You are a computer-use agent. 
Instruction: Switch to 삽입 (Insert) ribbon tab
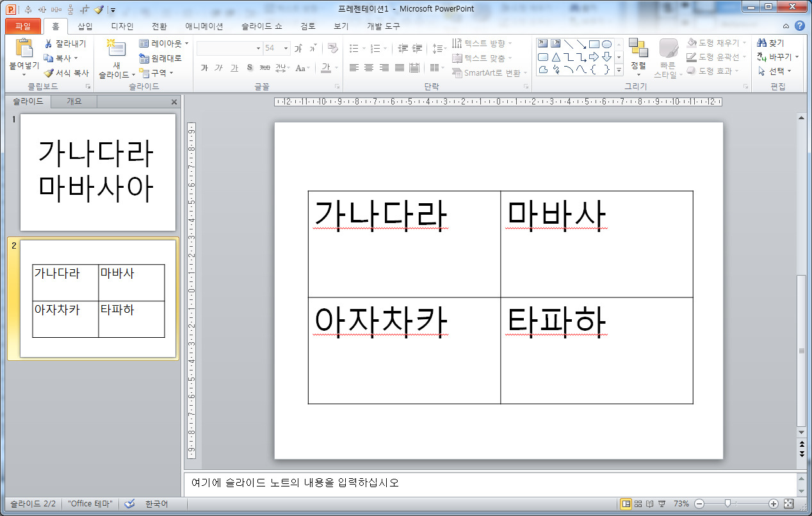click(85, 26)
